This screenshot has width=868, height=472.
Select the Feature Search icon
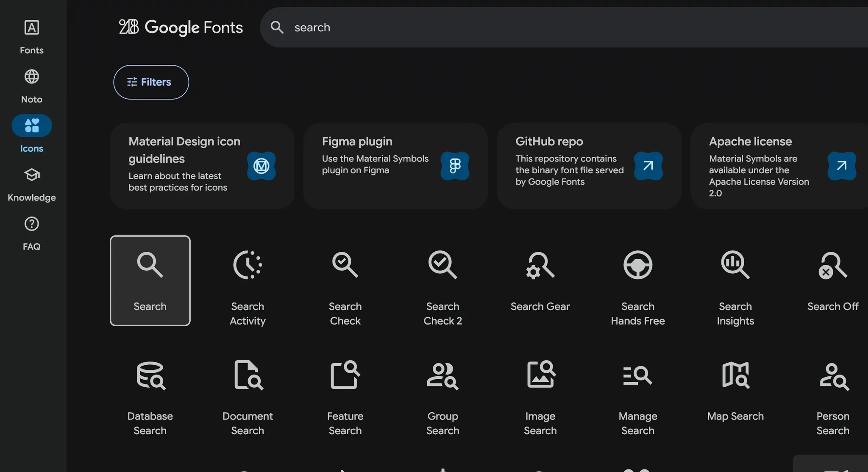(345, 391)
